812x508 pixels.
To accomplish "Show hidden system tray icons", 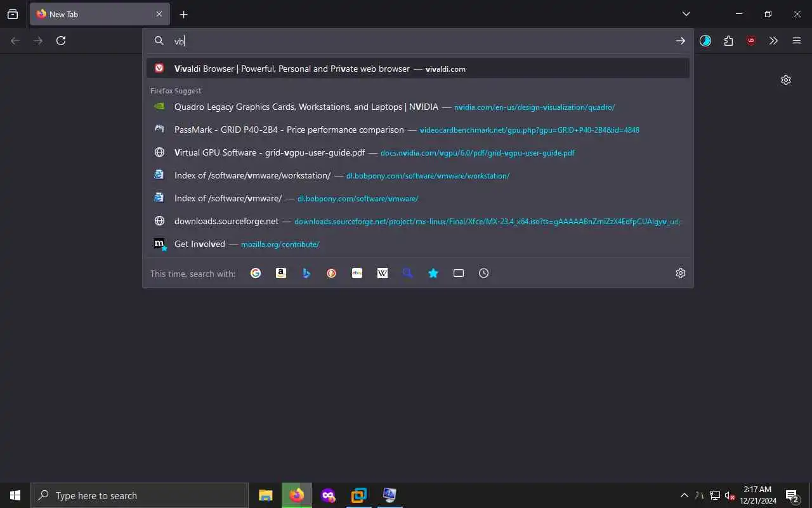I will (x=684, y=495).
